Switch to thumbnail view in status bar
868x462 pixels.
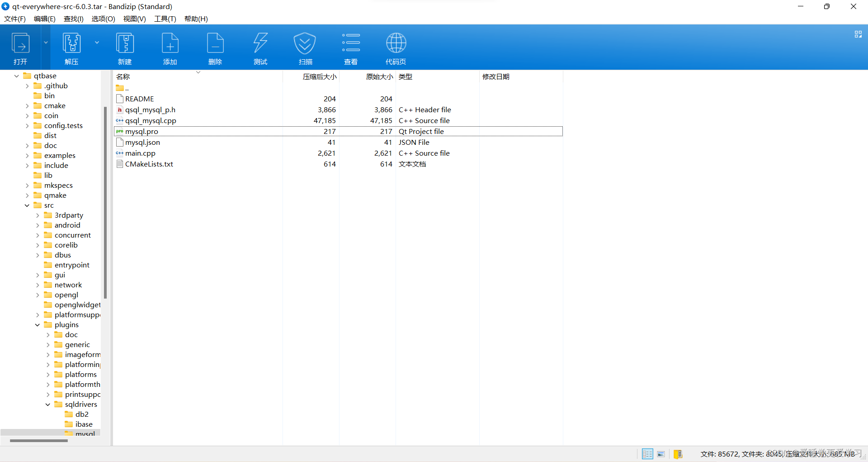point(661,454)
